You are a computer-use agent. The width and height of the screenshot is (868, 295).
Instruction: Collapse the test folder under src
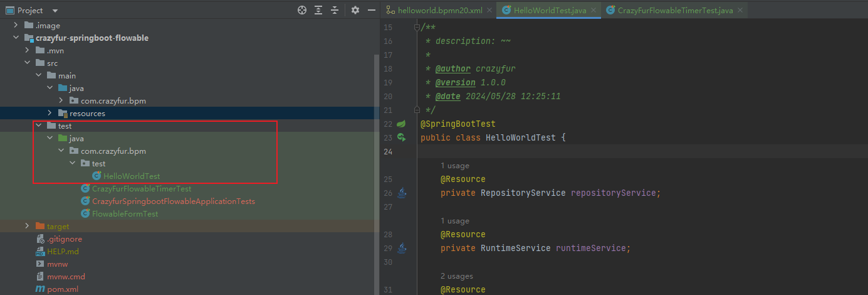(39, 126)
